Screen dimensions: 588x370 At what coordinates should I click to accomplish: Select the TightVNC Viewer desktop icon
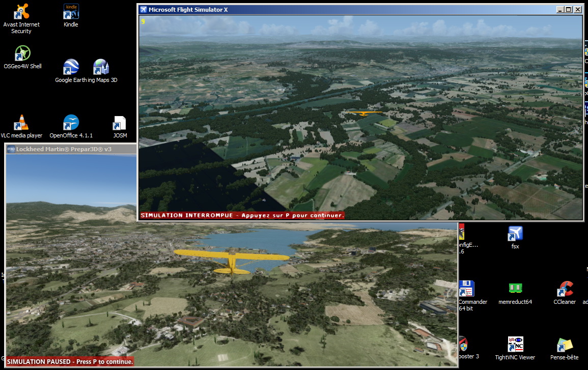515,344
